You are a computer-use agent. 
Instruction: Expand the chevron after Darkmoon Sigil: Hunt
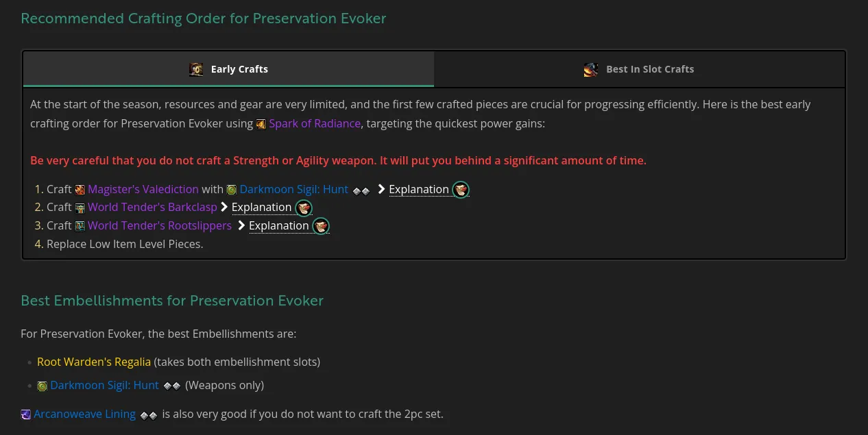click(x=381, y=189)
